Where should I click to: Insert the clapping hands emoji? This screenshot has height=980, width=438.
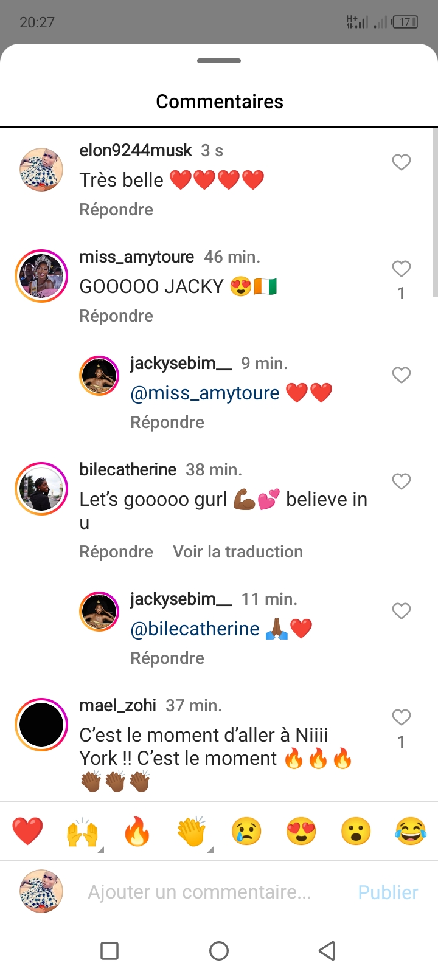192,831
